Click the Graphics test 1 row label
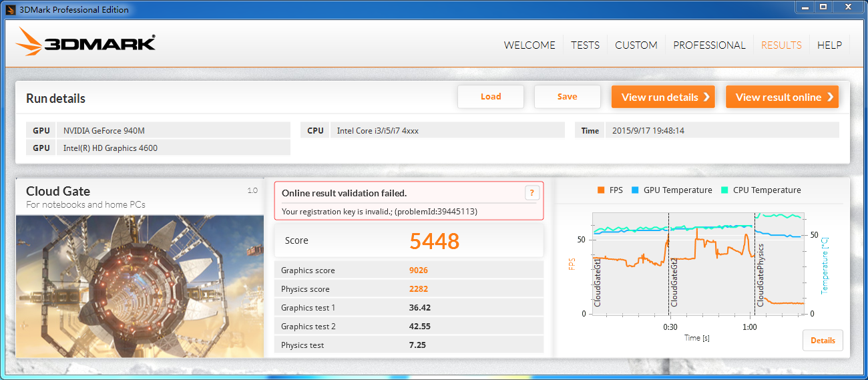868x380 pixels. [308, 308]
